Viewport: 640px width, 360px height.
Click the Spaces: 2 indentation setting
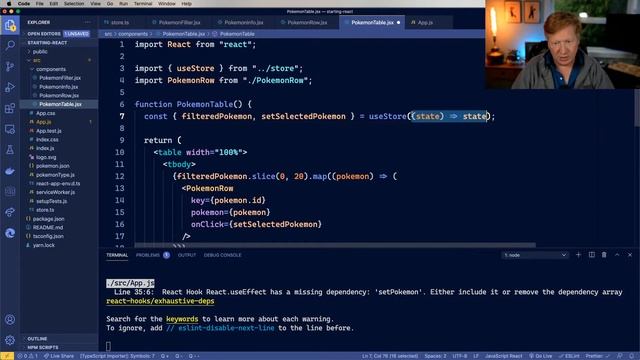point(435,356)
